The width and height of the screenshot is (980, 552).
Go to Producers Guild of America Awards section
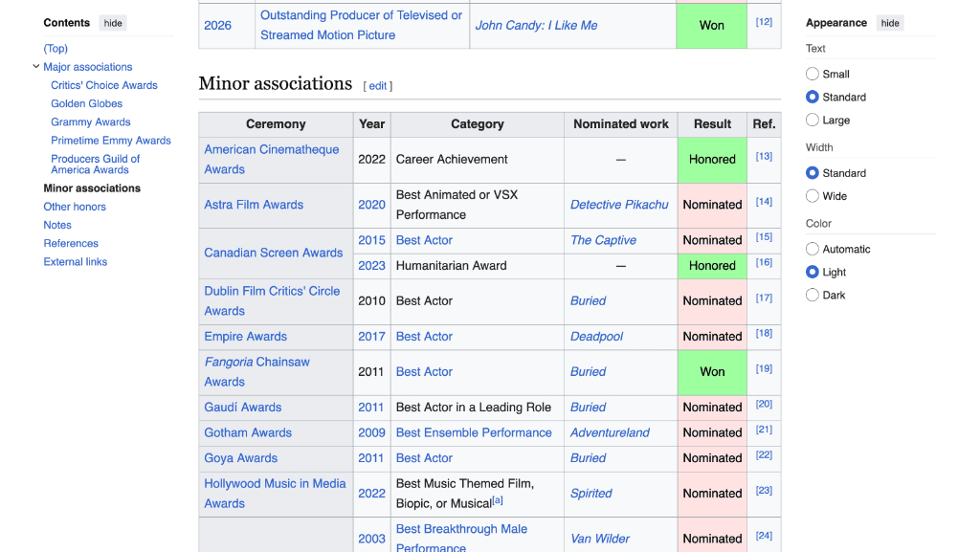pos(95,165)
